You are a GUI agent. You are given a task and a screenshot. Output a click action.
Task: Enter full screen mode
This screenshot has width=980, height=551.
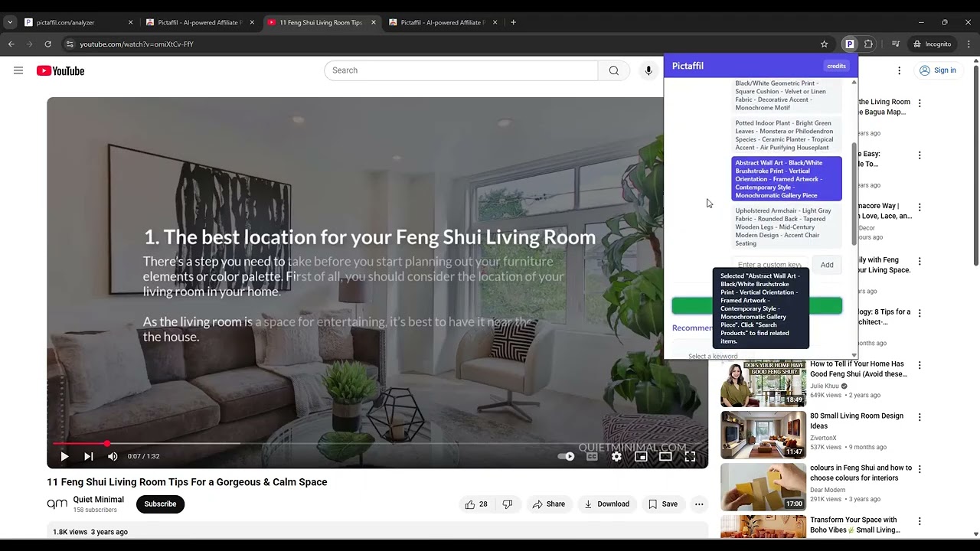pyautogui.click(x=690, y=456)
